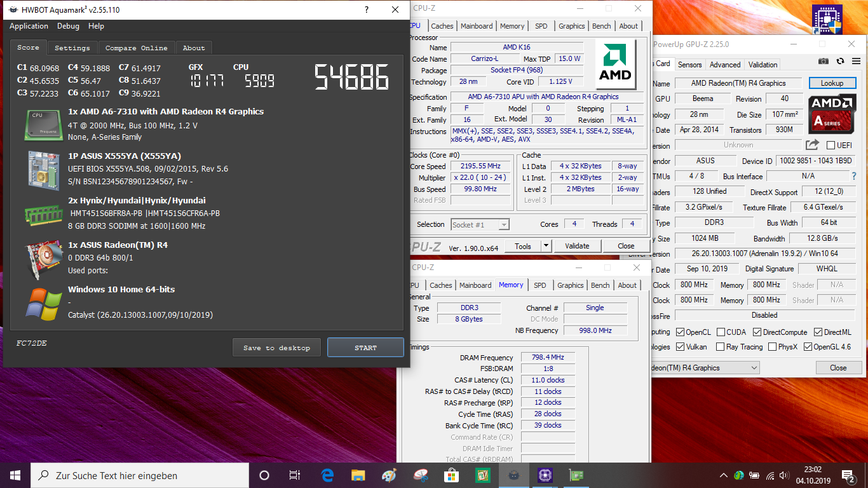The height and width of the screenshot is (488, 868).
Task: Click the Validate button in CPU-Z
Action: pos(577,246)
